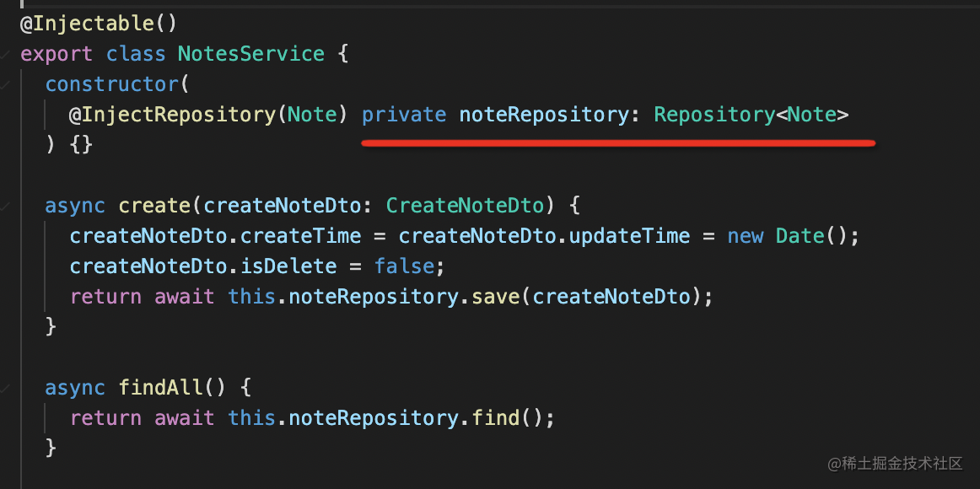Fold the async findAll method
This screenshot has width=980, height=489.
tap(6, 388)
